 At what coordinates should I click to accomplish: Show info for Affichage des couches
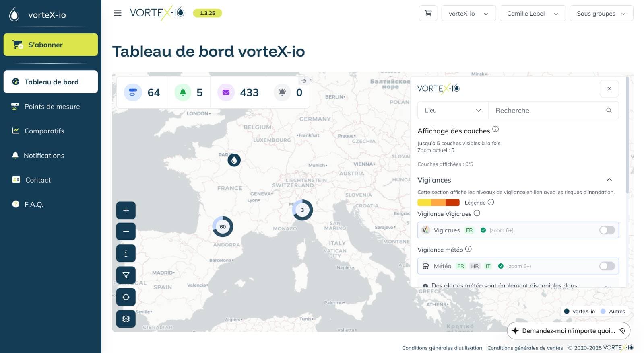[x=495, y=129]
